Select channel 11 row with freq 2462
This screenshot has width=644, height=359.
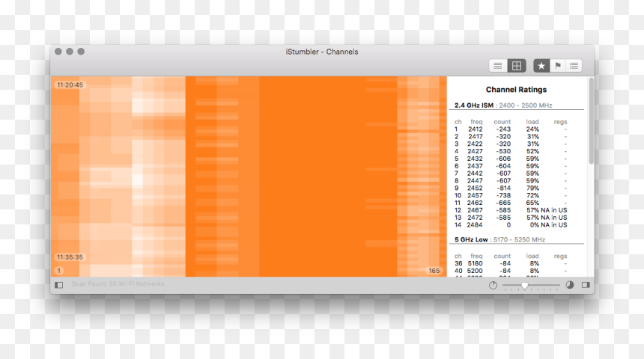[511, 203]
